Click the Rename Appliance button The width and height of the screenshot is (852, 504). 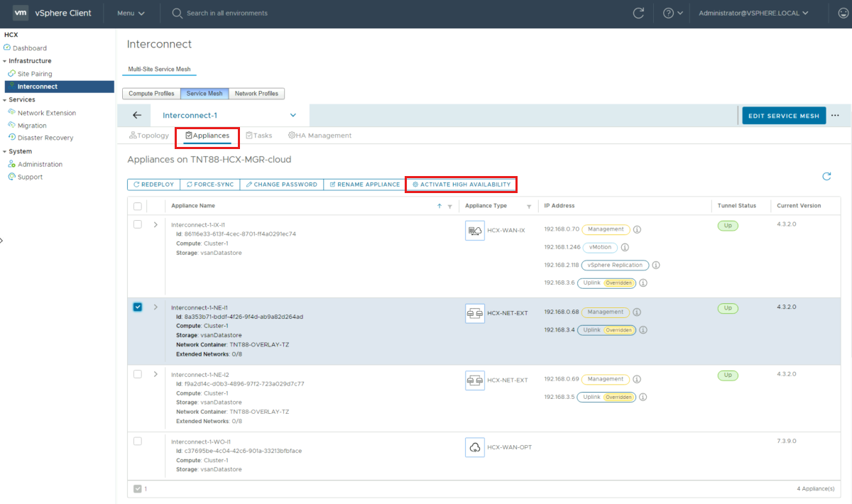[x=364, y=185]
